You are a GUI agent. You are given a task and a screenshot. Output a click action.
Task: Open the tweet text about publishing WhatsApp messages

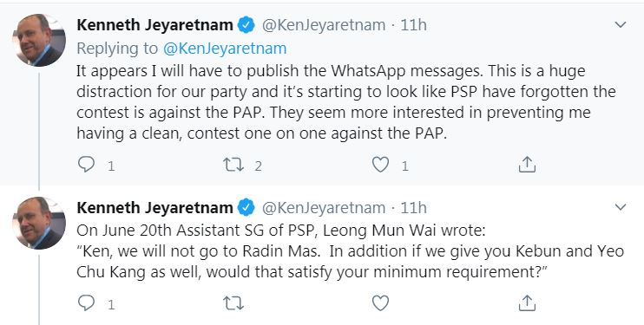[x=345, y=101]
